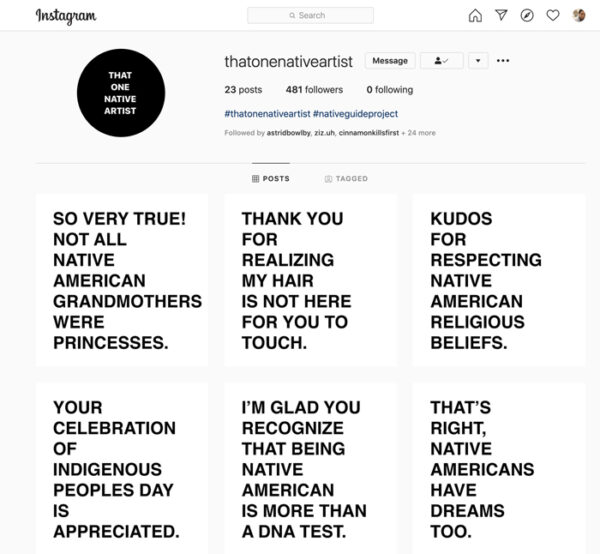Open the 481 followers list
600x554 pixels.
pyautogui.click(x=314, y=90)
